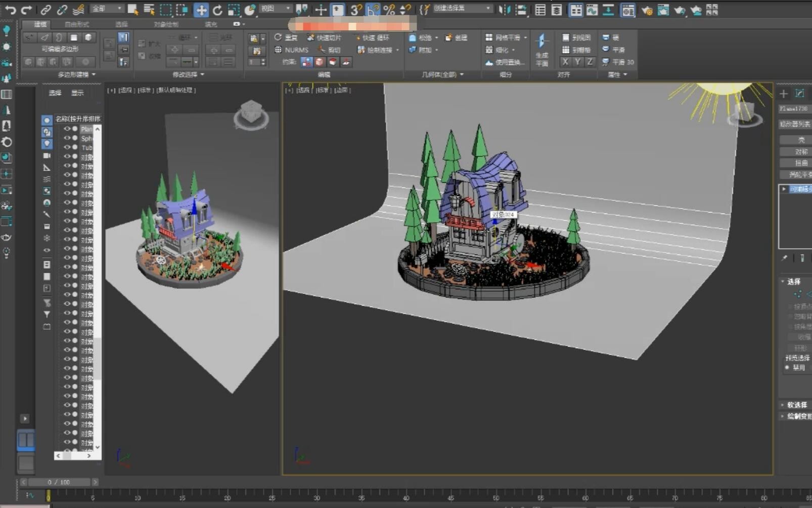Open the Render Setup teapot icon
This screenshot has width=812, height=508.
pos(647,10)
